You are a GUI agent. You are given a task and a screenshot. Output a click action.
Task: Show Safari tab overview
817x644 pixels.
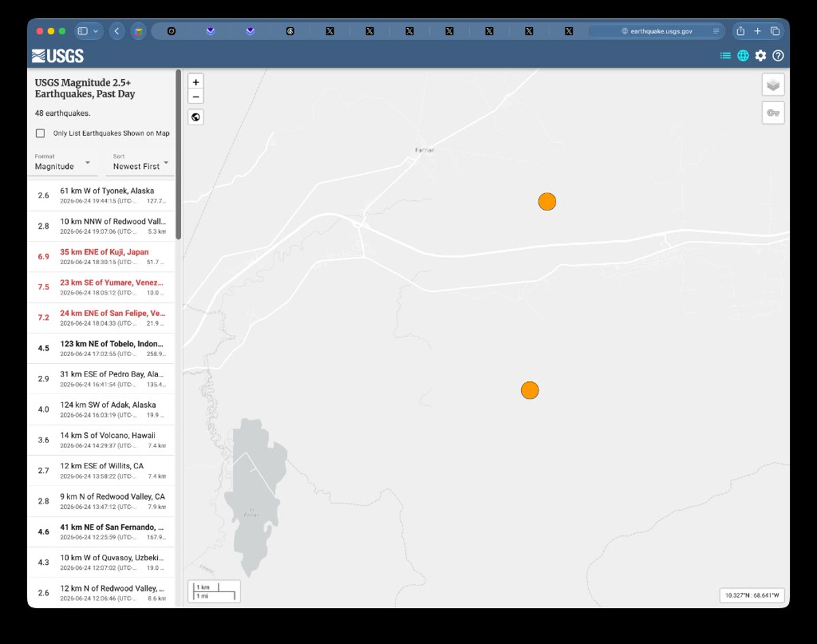(775, 31)
